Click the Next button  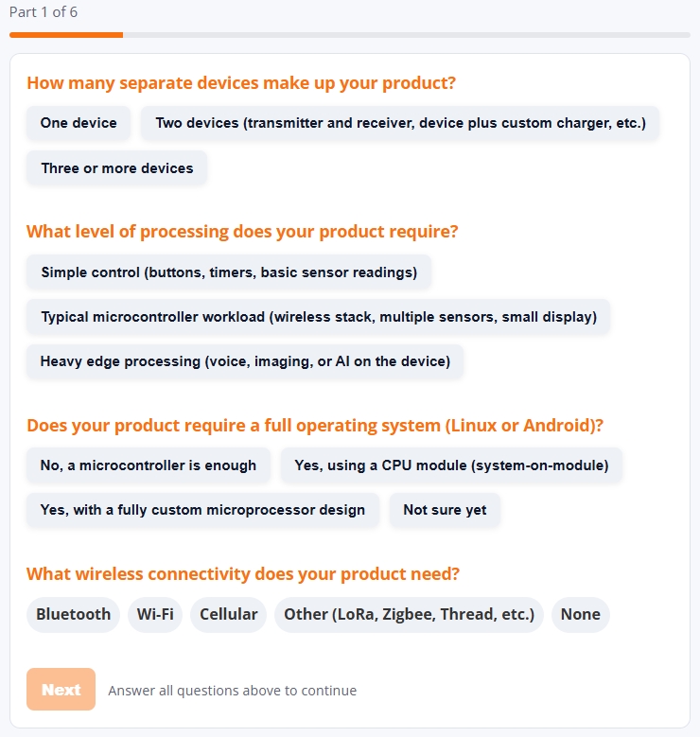click(61, 690)
